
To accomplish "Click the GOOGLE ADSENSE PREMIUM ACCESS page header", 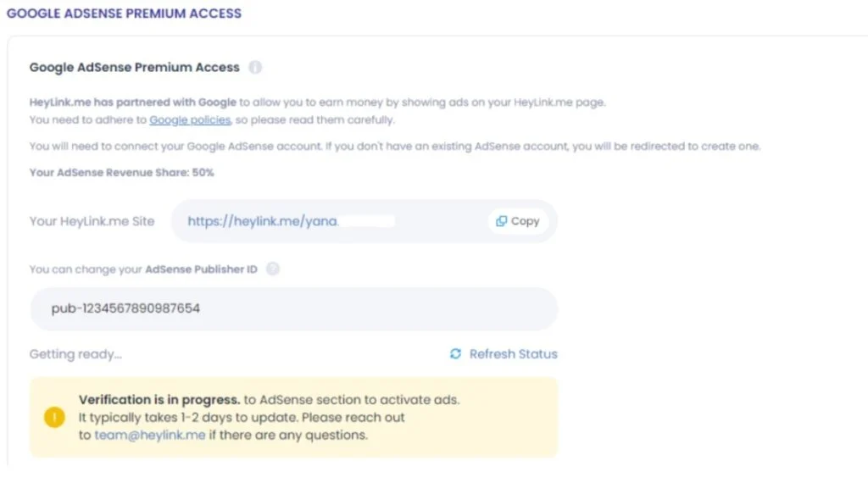I will pos(125,14).
